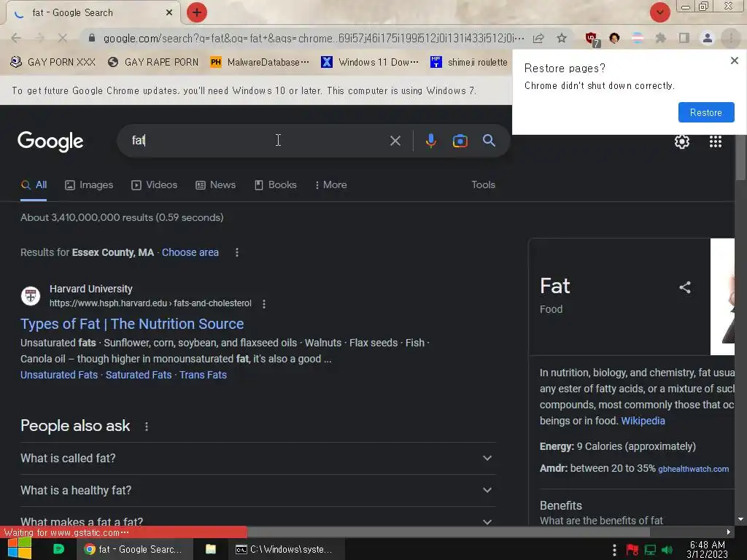Viewport: 747px width, 560px height.
Task: Open the MalwareDatabase bookmark
Action: click(260, 62)
